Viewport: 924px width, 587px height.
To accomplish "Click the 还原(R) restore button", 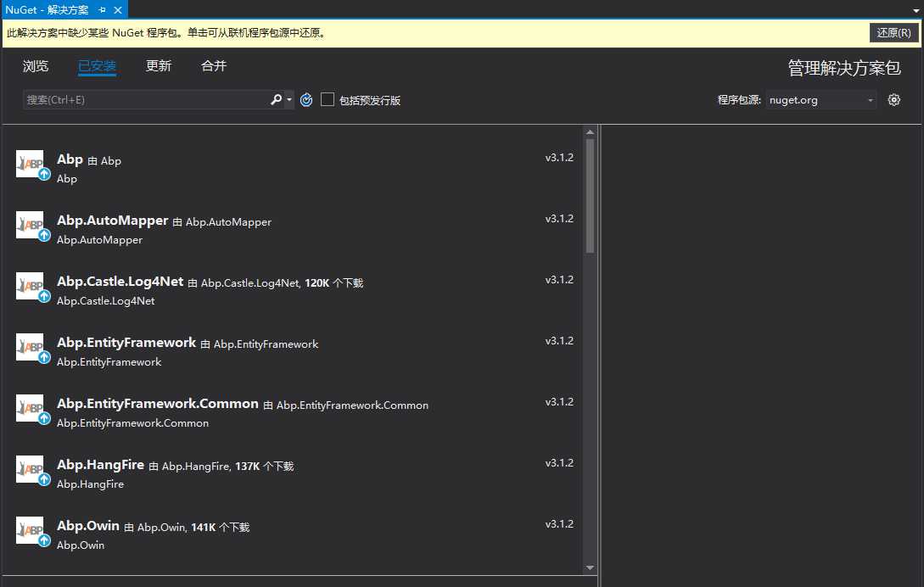I will [x=893, y=33].
